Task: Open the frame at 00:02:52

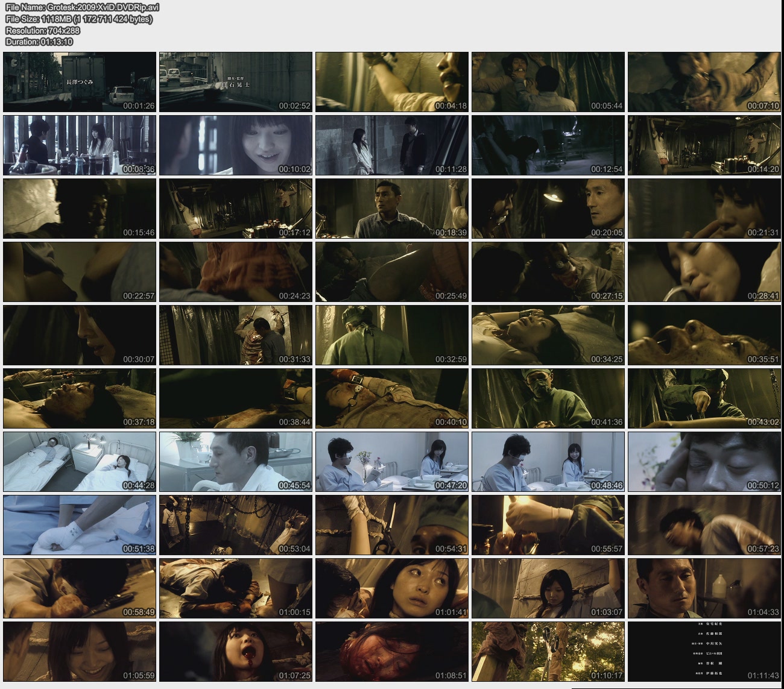Action: click(x=236, y=82)
